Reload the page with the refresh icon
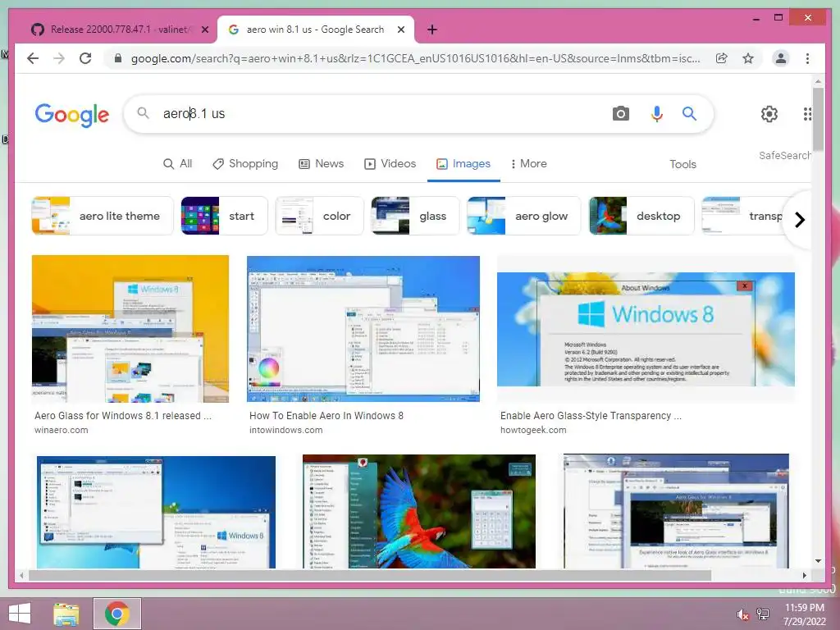Viewport: 840px width, 630px height. click(85, 58)
